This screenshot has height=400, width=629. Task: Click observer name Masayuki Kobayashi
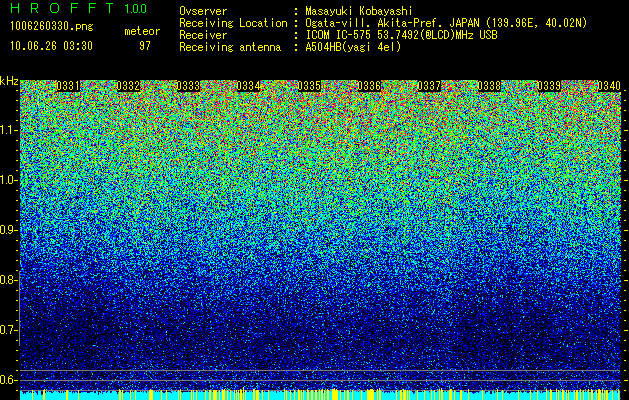(x=358, y=11)
